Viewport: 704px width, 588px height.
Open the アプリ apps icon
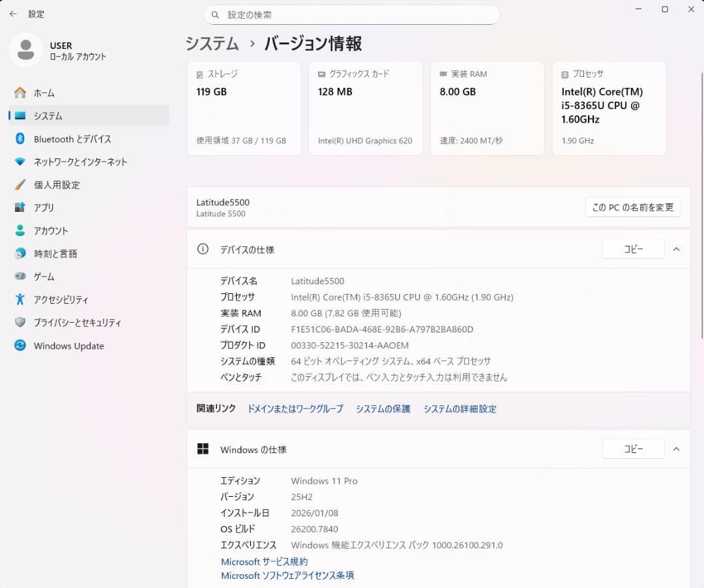pos(20,207)
